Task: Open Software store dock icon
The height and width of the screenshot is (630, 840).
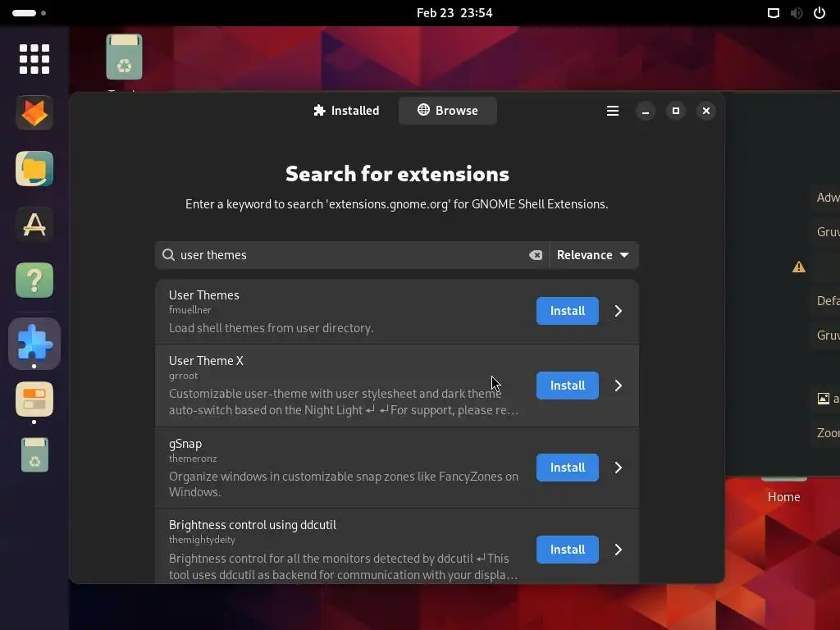Action: [x=34, y=225]
